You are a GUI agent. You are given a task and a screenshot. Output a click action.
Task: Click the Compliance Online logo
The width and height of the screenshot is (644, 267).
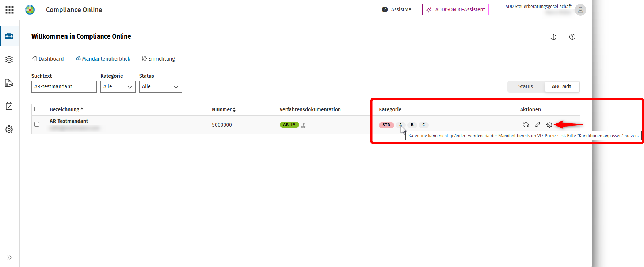click(30, 10)
